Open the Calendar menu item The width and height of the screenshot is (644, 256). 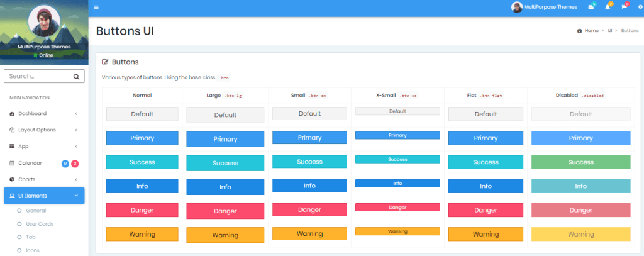[44, 163]
